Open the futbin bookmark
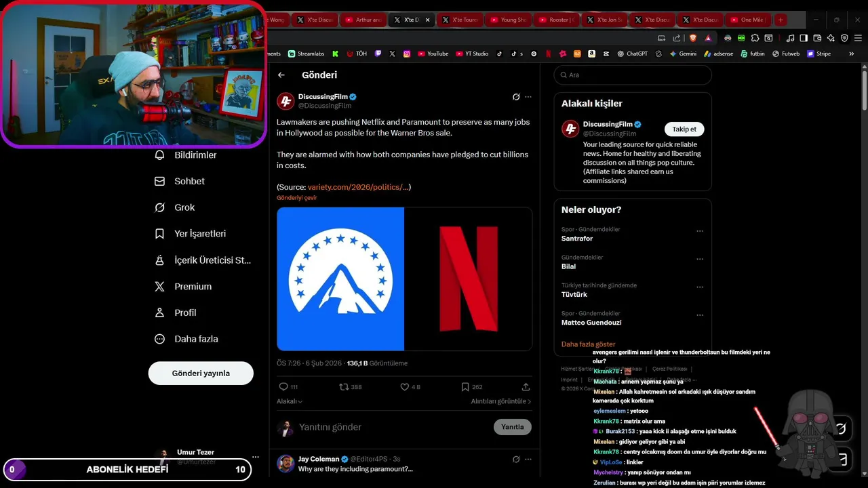Image resolution: width=868 pixels, height=488 pixels. [753, 54]
